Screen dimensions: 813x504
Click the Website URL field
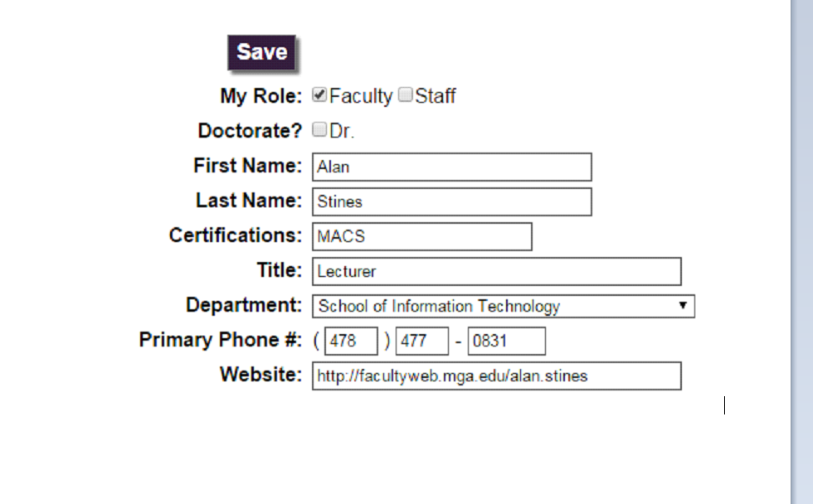point(494,376)
